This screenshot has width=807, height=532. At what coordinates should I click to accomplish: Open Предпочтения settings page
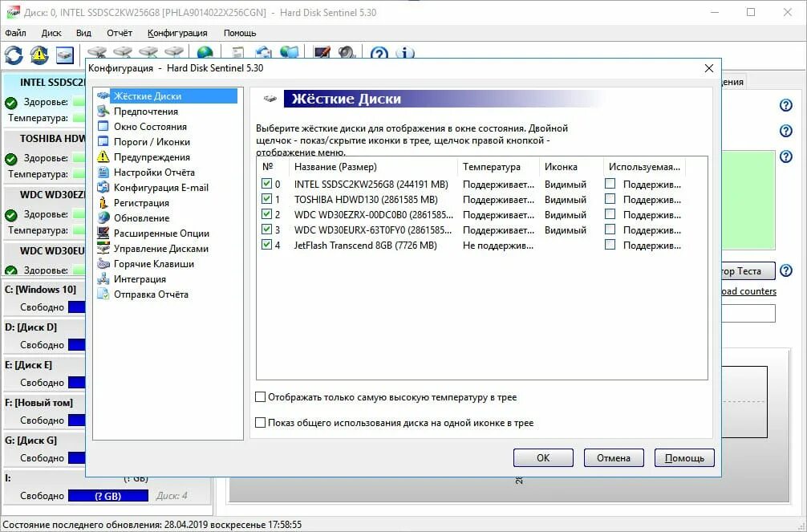146,112
